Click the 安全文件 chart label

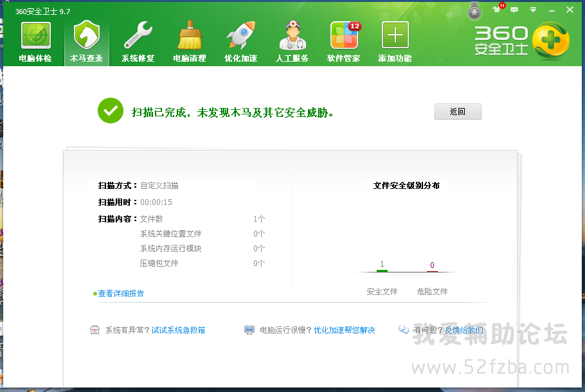point(382,292)
